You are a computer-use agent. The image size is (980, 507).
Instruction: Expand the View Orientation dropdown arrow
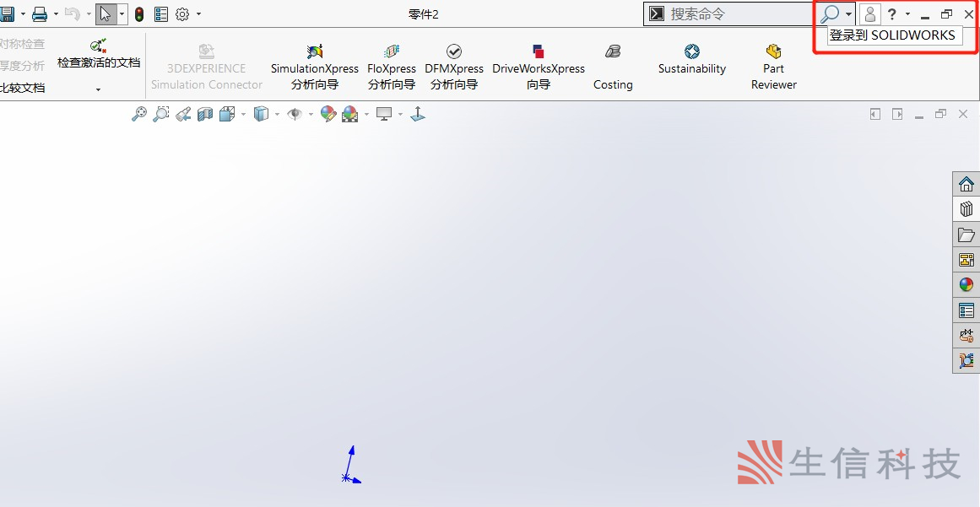[x=243, y=114]
